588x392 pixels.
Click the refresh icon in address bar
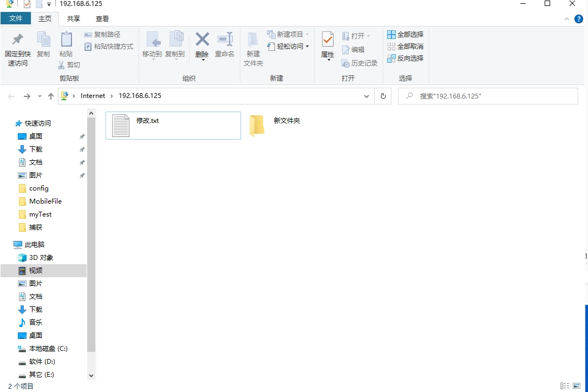pos(383,96)
